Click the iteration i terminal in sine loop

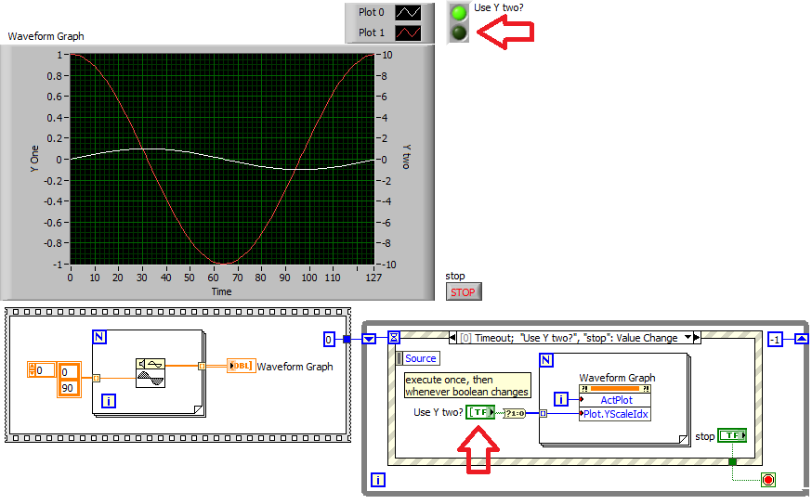(x=108, y=401)
